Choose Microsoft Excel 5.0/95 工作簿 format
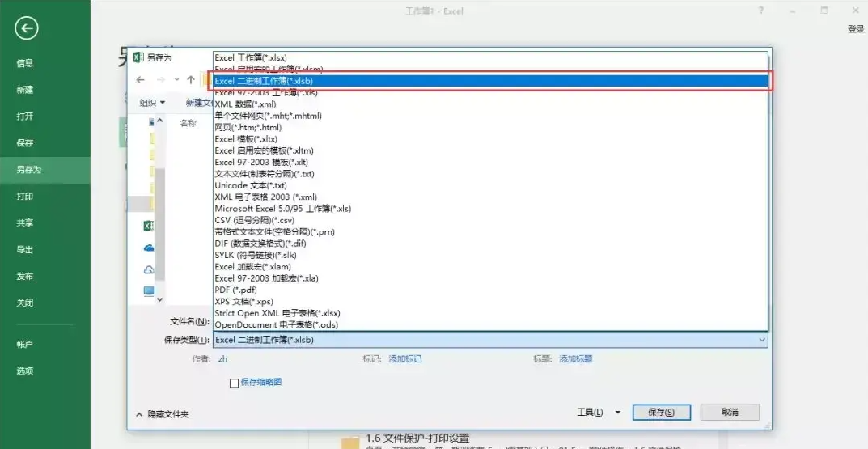The width and height of the screenshot is (868, 449). point(490,209)
